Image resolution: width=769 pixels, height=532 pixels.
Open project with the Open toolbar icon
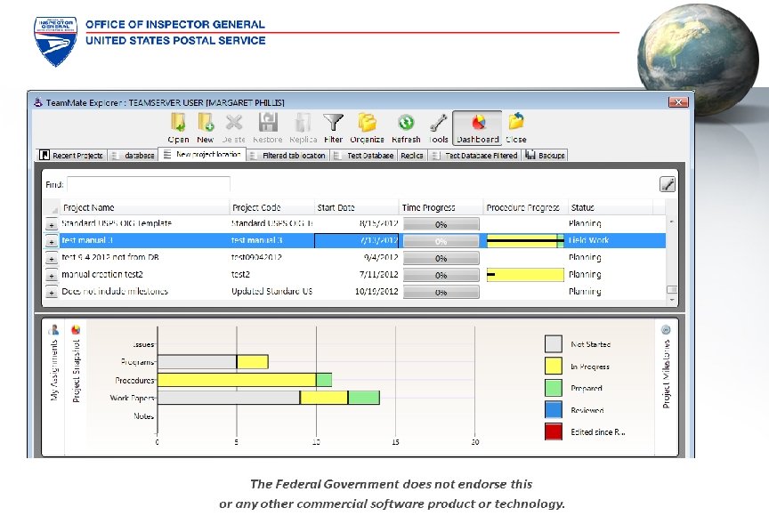[178, 128]
